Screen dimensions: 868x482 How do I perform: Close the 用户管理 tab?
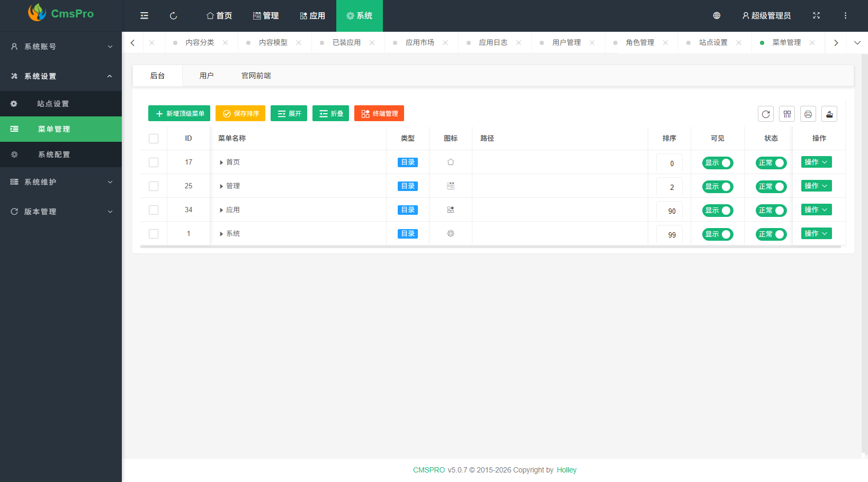(x=592, y=43)
